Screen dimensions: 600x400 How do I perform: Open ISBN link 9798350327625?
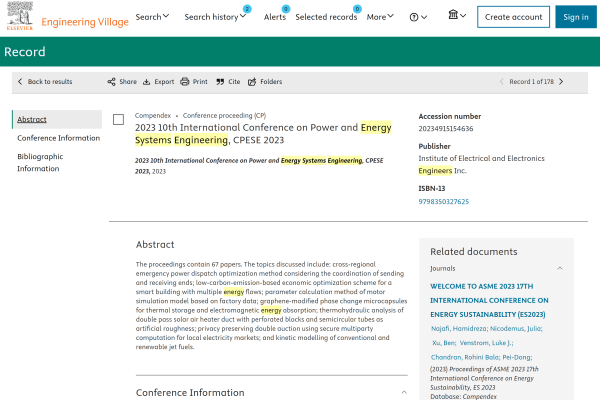443,201
